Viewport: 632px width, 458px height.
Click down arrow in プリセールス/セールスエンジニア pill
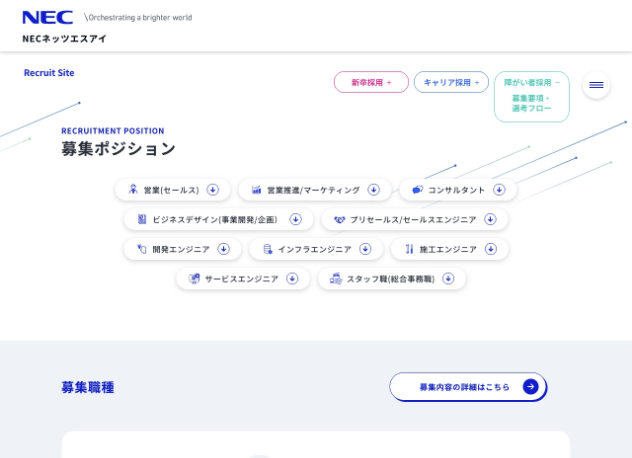(490, 219)
